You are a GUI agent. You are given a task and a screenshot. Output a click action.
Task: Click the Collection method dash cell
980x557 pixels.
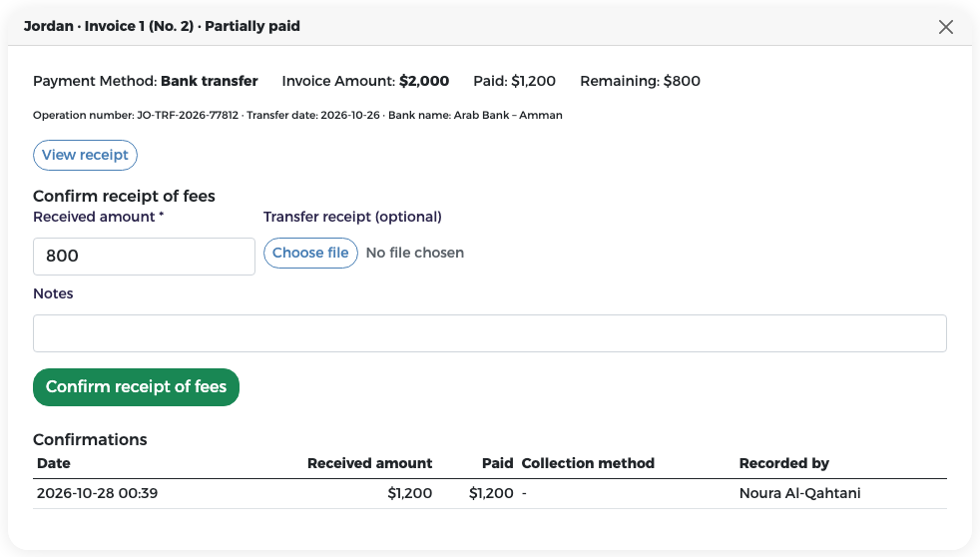tap(524, 493)
